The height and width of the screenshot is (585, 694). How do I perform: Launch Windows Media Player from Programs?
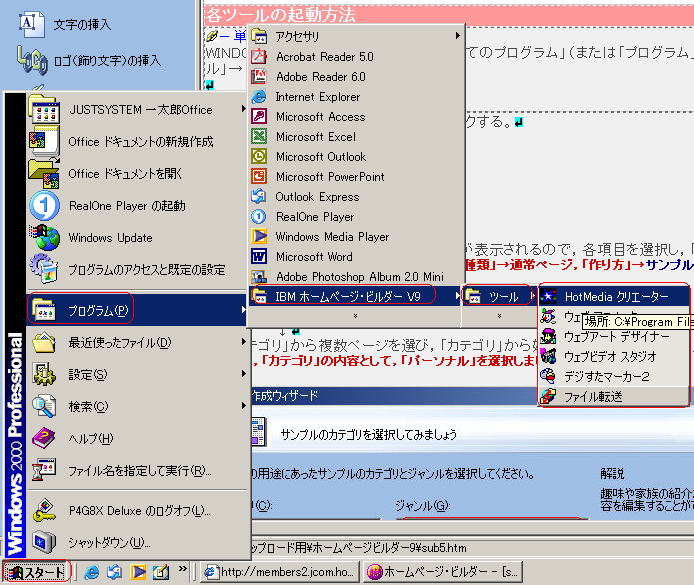point(332,237)
